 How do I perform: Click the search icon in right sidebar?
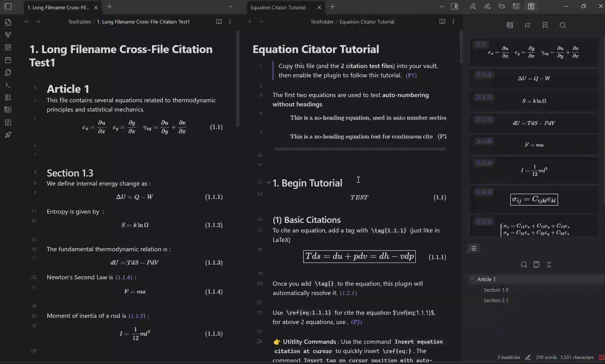click(x=563, y=25)
